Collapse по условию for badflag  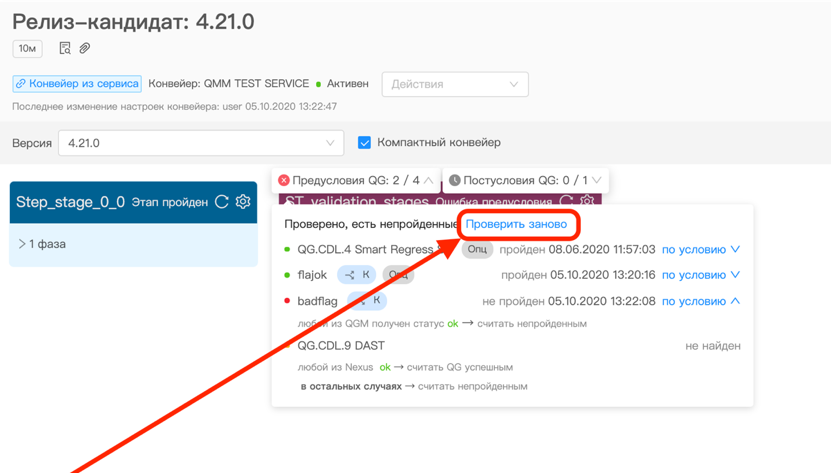(x=701, y=301)
